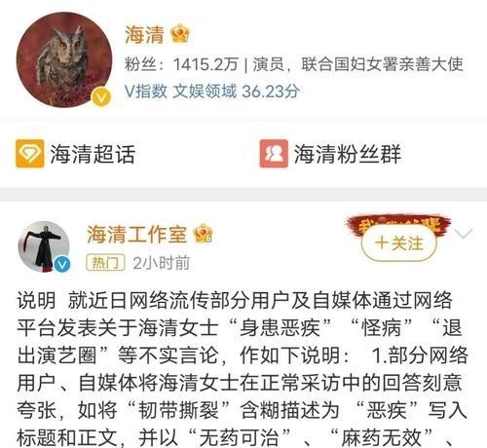Expand post options chevron arrow
487x448 pixels.
[x=464, y=234]
